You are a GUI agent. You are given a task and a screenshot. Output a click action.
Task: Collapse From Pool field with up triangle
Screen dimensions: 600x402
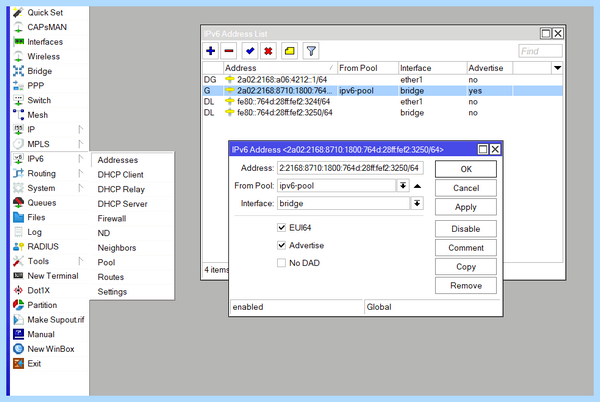pyautogui.click(x=417, y=186)
